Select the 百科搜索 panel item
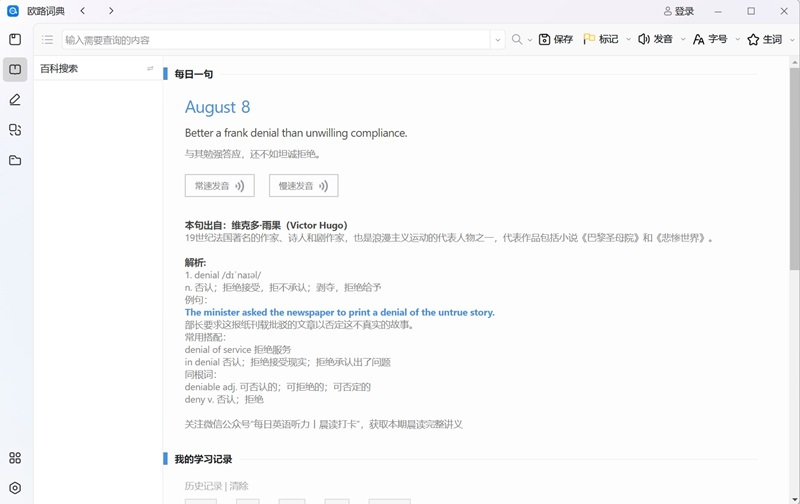 coord(60,69)
